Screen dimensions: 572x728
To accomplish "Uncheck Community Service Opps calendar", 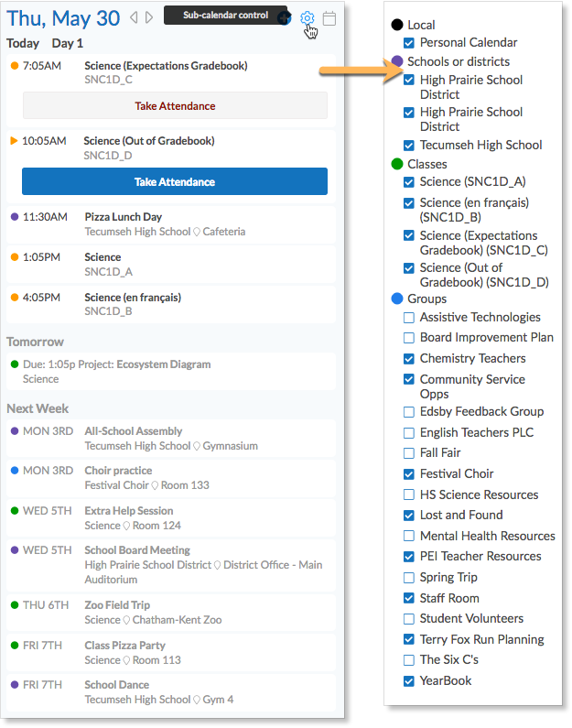I will 409,380.
